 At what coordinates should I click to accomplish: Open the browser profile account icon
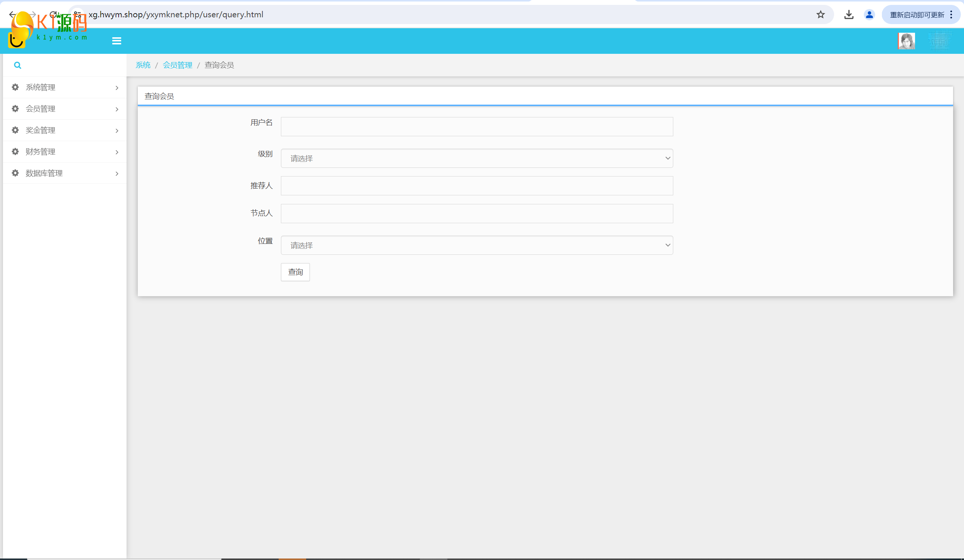[x=869, y=15]
